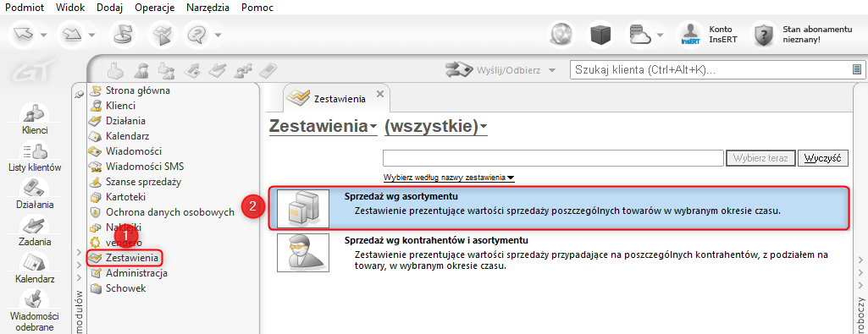
Task: Open the Zestawienia heading dropdown
Action: (x=323, y=127)
